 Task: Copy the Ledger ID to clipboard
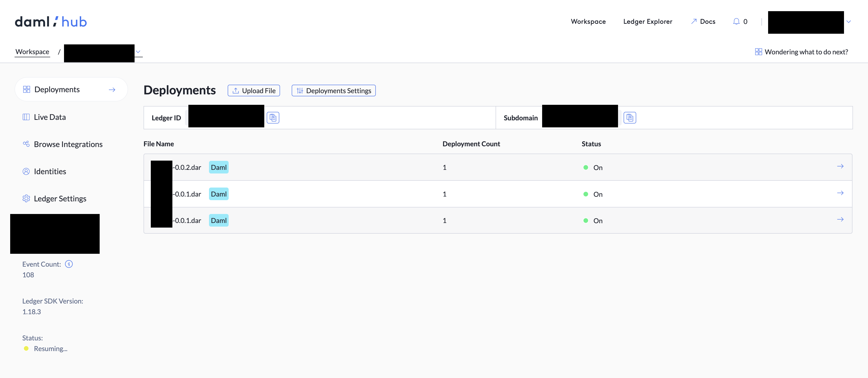[273, 118]
